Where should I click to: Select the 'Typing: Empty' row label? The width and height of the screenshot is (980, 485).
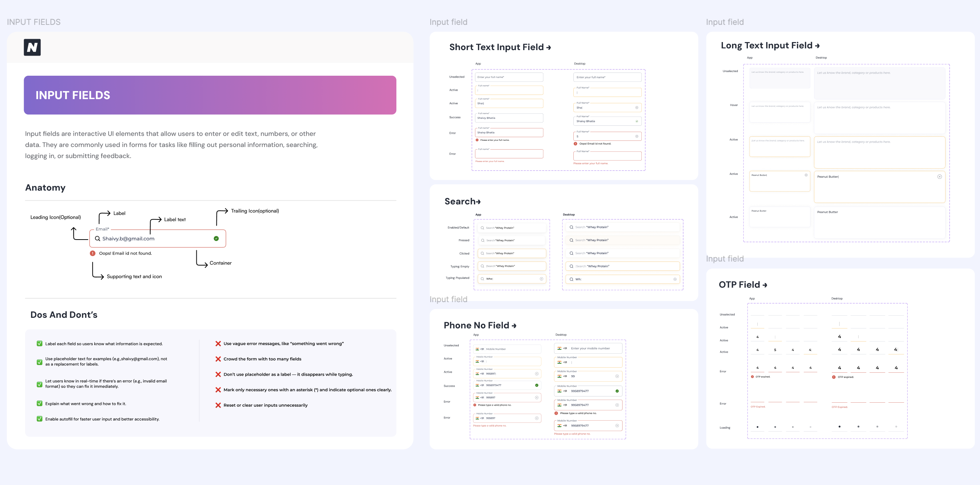460,266
